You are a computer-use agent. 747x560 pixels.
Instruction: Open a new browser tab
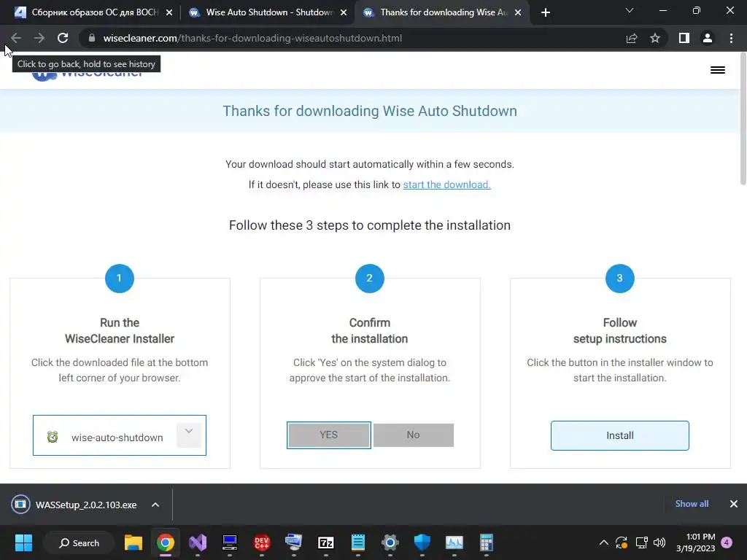coord(546,12)
